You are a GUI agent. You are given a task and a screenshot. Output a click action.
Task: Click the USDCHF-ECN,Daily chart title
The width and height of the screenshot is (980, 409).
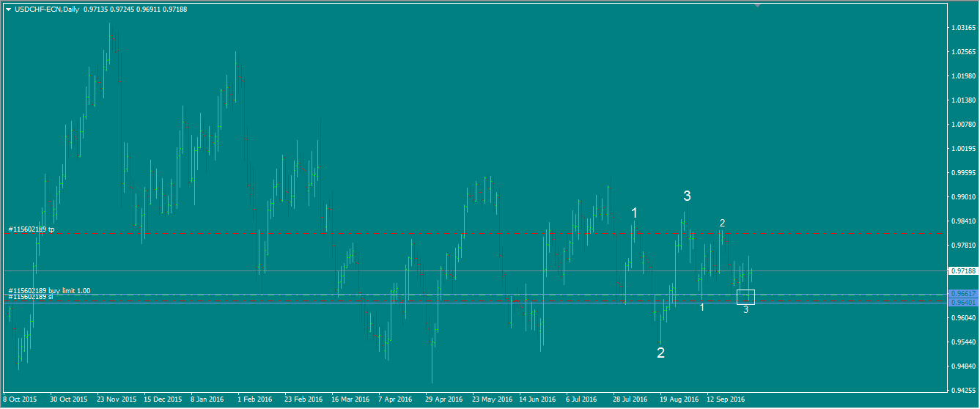tap(47, 8)
